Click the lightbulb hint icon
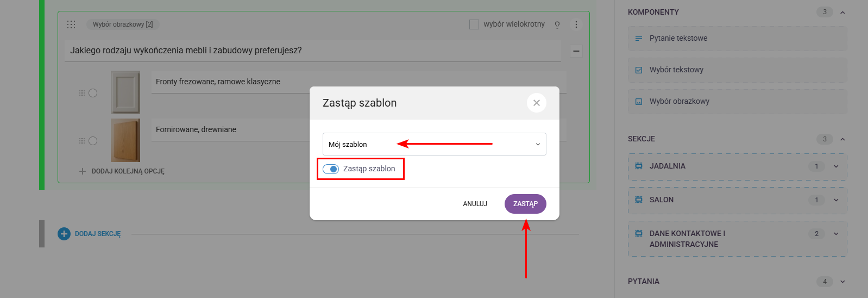This screenshot has width=868, height=298. click(x=557, y=24)
